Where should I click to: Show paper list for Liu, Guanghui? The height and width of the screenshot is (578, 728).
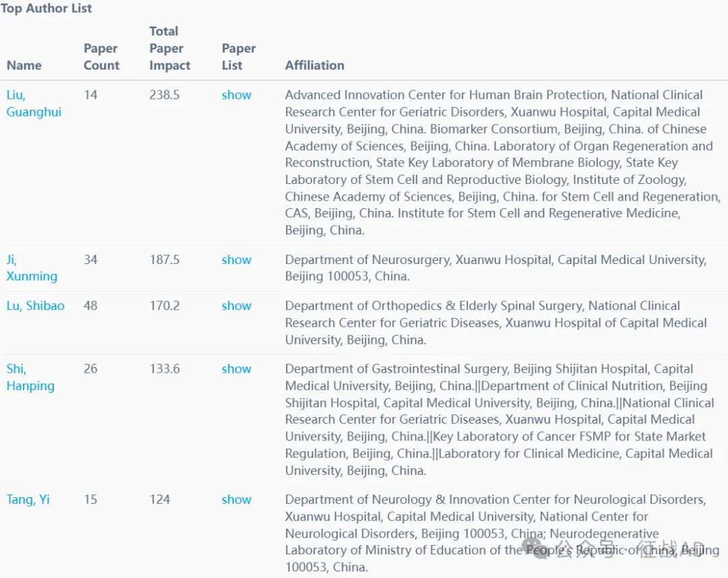[x=237, y=95]
